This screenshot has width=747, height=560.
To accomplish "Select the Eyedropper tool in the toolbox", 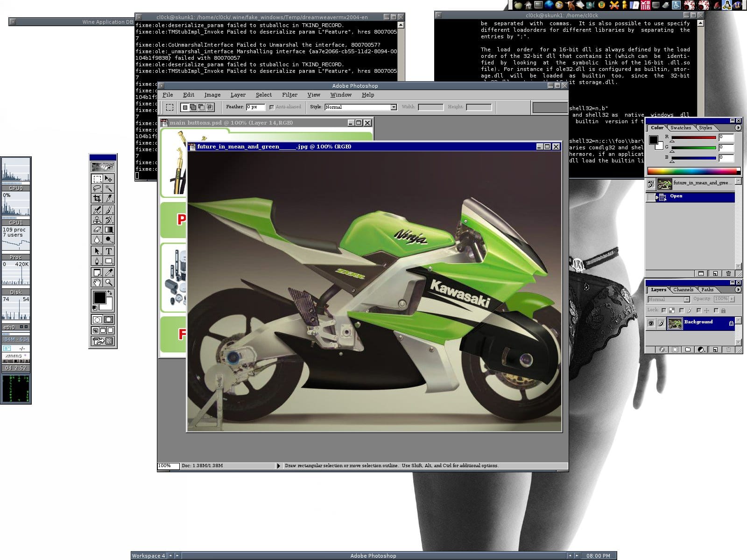I will pos(108,273).
